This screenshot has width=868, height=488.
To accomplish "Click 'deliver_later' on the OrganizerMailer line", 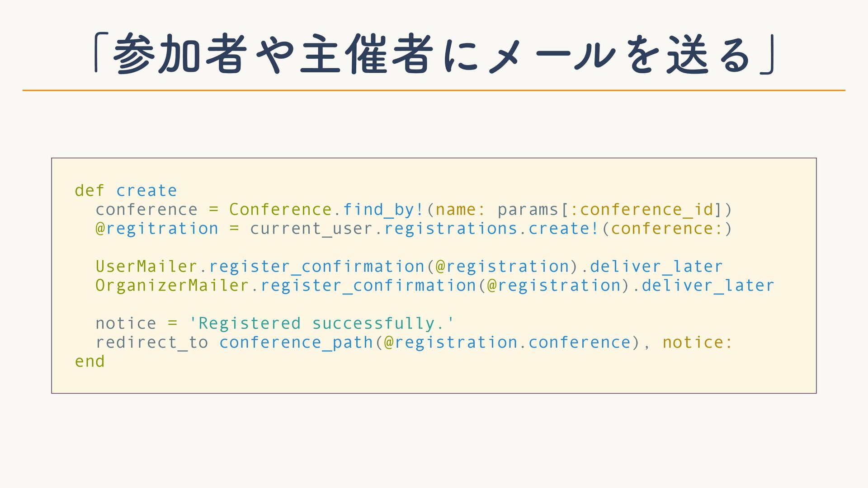I will (x=708, y=286).
